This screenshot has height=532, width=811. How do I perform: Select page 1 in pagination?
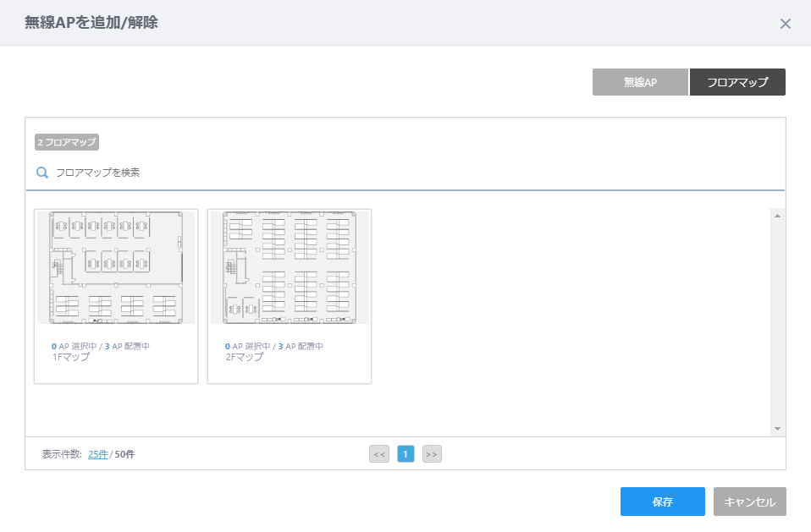(405, 454)
